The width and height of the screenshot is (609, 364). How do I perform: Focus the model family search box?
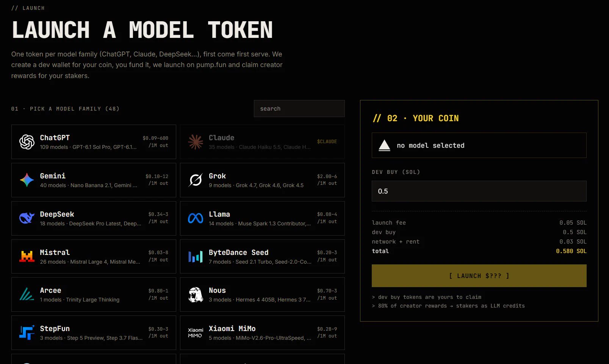(x=299, y=109)
